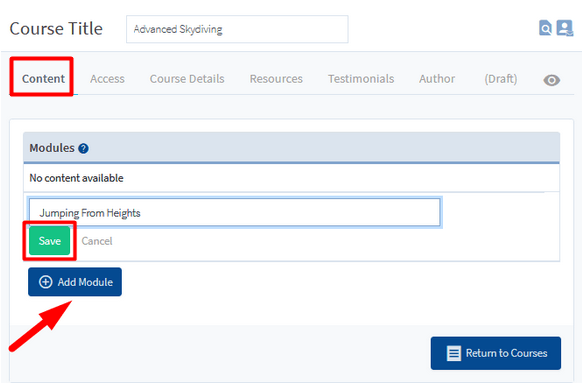Click the Course Title label

click(56, 29)
